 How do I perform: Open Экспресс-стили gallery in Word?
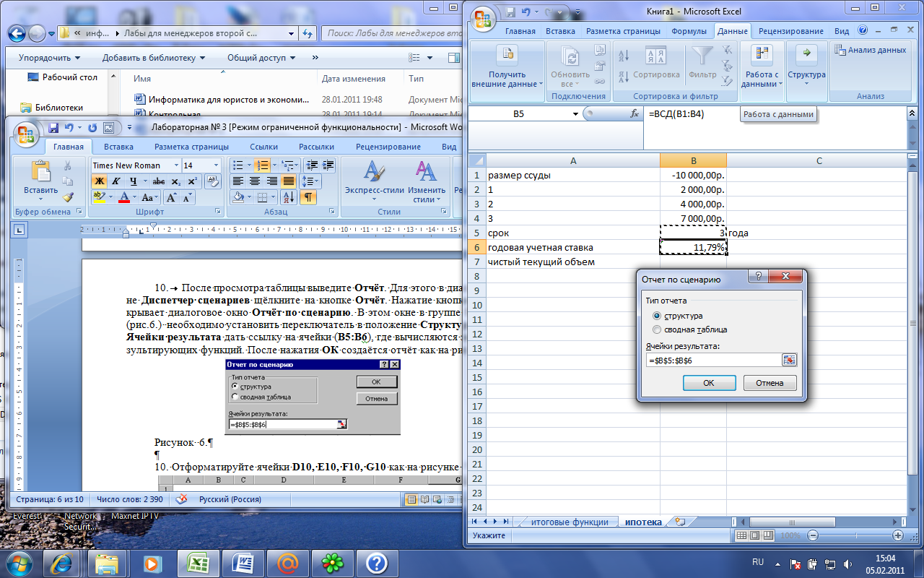click(373, 181)
